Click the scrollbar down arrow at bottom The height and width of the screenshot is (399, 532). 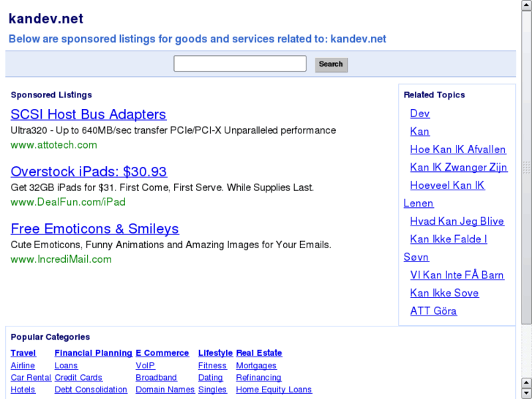526,393
